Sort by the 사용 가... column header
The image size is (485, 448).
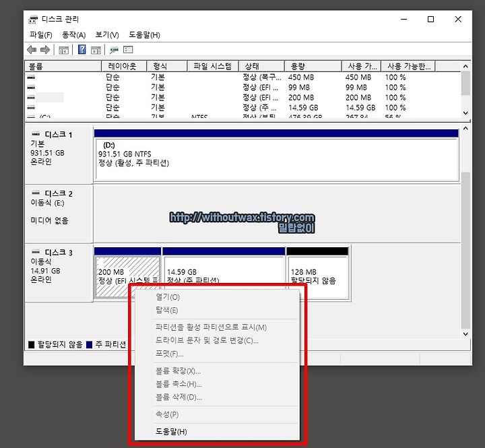361,66
